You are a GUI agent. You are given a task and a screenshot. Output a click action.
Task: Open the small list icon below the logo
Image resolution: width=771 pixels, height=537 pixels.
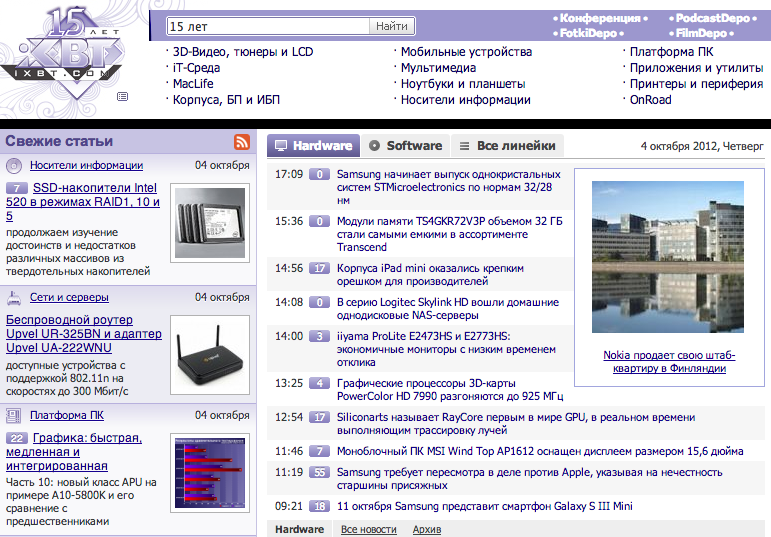click(x=122, y=96)
